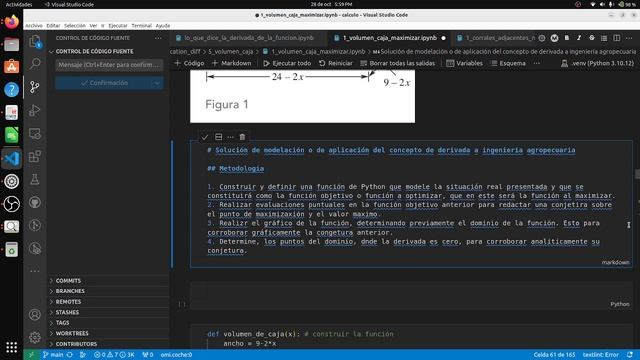Open the Explorer view in activity bar

pos(35,41)
